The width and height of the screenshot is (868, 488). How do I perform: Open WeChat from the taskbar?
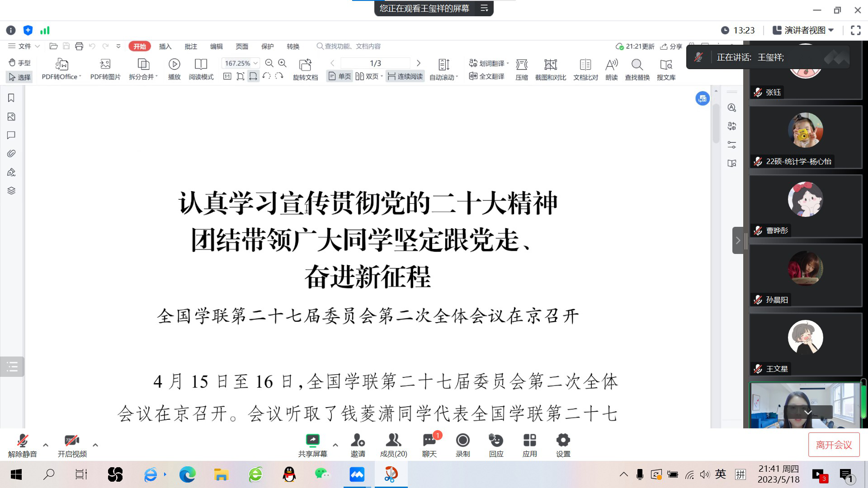(x=322, y=474)
